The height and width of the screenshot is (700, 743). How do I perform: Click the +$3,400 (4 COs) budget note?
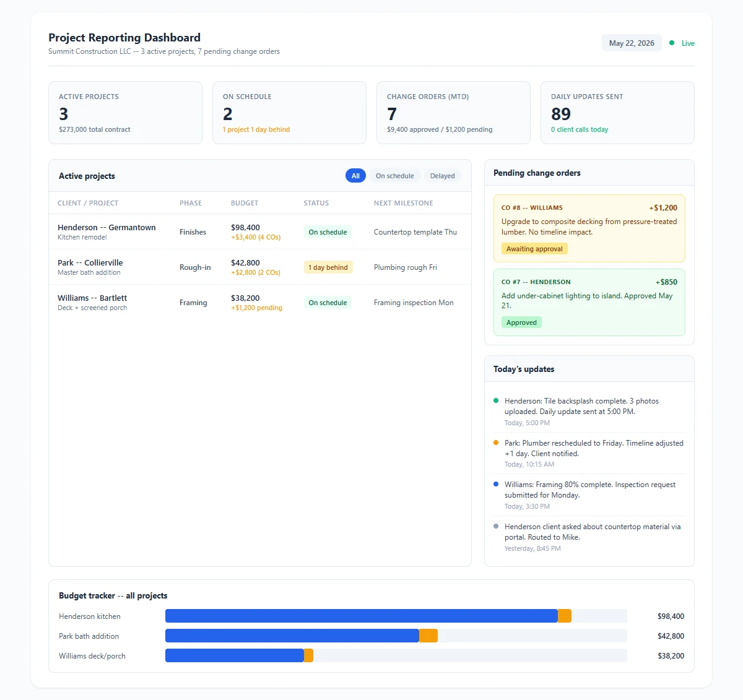256,237
